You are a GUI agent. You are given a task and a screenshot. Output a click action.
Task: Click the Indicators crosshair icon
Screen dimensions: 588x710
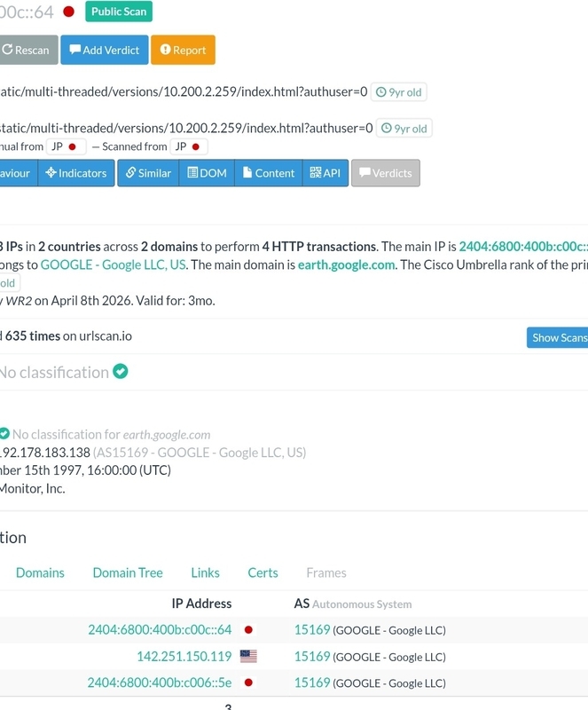coord(51,172)
